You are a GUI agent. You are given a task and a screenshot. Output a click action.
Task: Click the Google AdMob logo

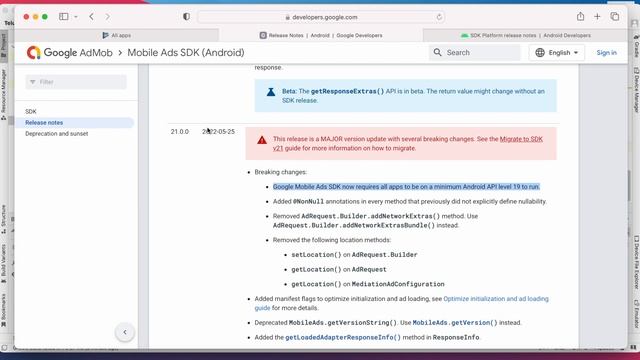69,53
